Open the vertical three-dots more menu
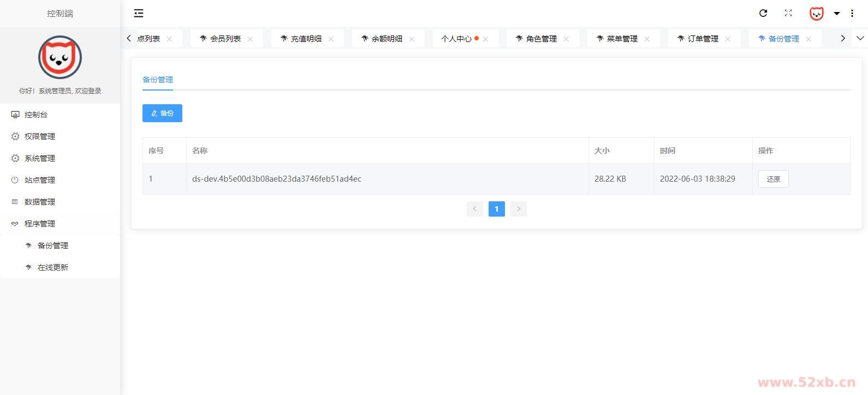This screenshot has width=868, height=395. (852, 13)
